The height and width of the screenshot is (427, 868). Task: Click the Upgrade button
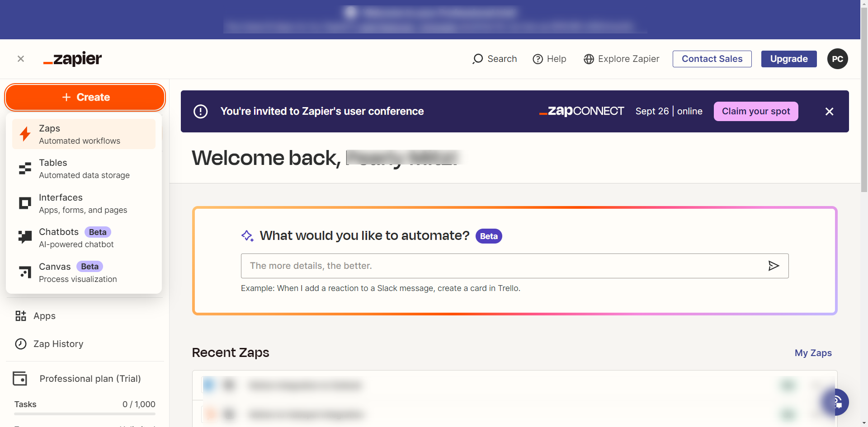point(788,59)
